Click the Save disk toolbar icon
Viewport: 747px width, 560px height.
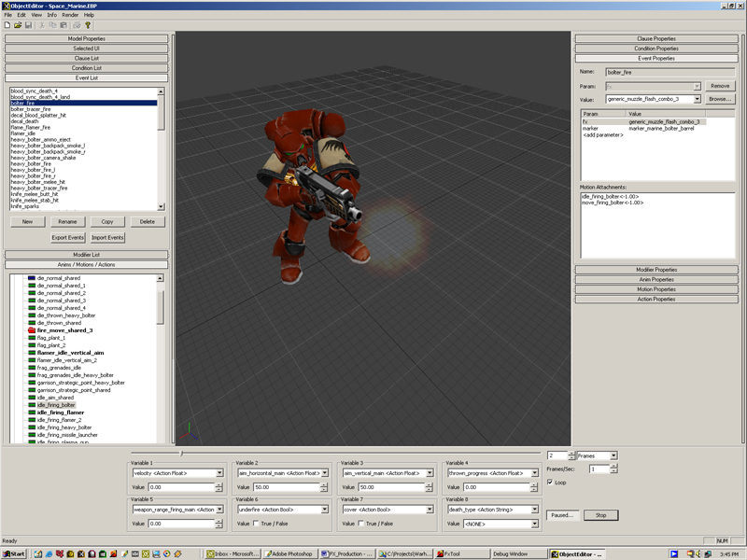[28, 25]
